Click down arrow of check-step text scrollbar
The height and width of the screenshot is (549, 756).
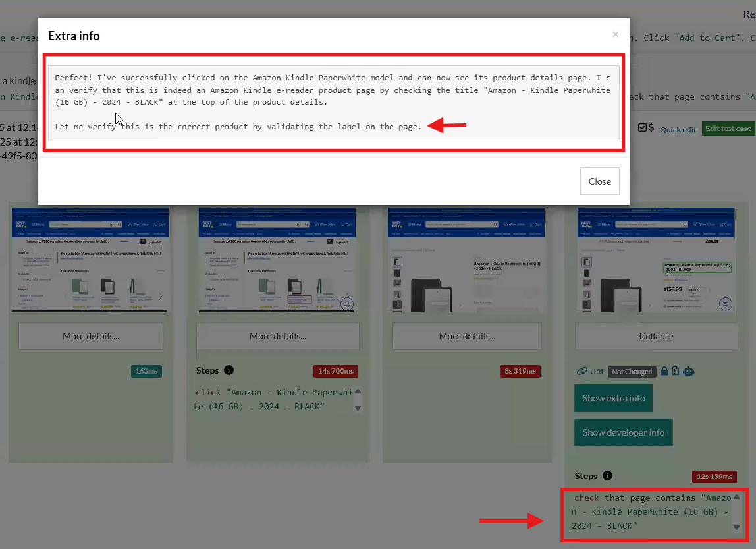(736, 527)
